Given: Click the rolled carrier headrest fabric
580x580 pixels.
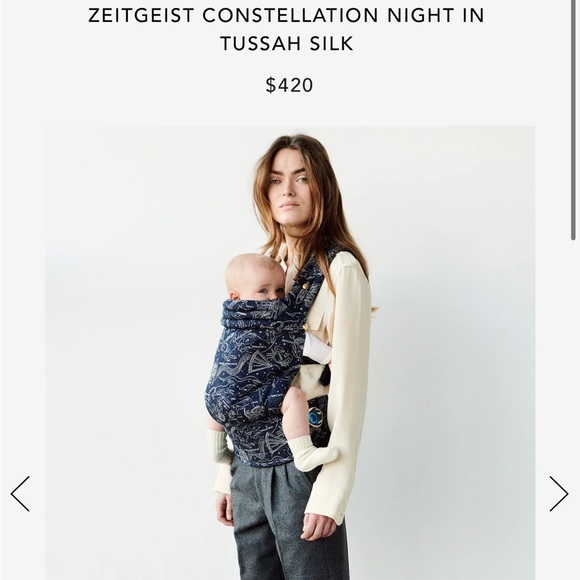Looking at the screenshot, I should point(252,314).
